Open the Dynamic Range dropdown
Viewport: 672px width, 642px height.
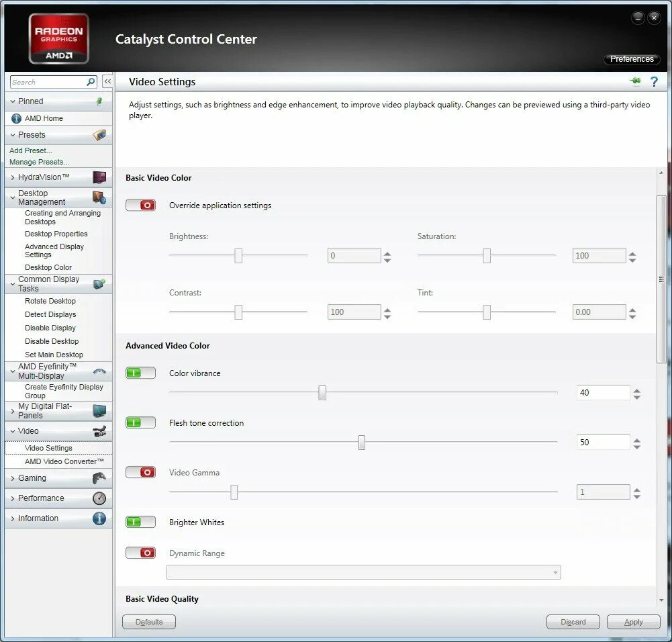[363, 572]
